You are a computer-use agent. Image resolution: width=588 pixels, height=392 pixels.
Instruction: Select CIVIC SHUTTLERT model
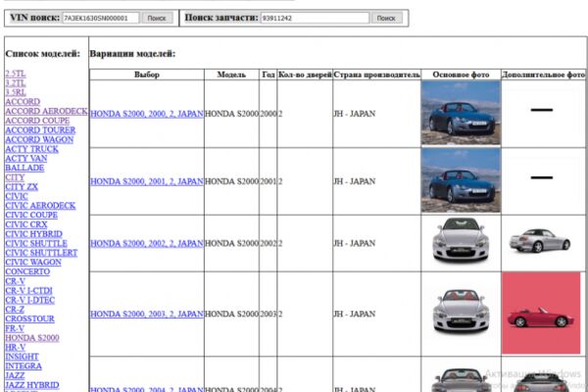pyautogui.click(x=41, y=253)
